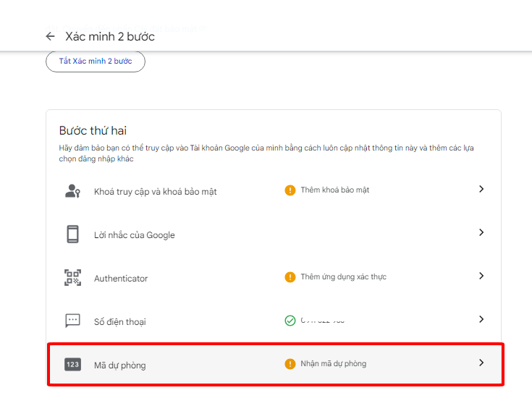Click the passkey person-key icon

pyautogui.click(x=72, y=191)
